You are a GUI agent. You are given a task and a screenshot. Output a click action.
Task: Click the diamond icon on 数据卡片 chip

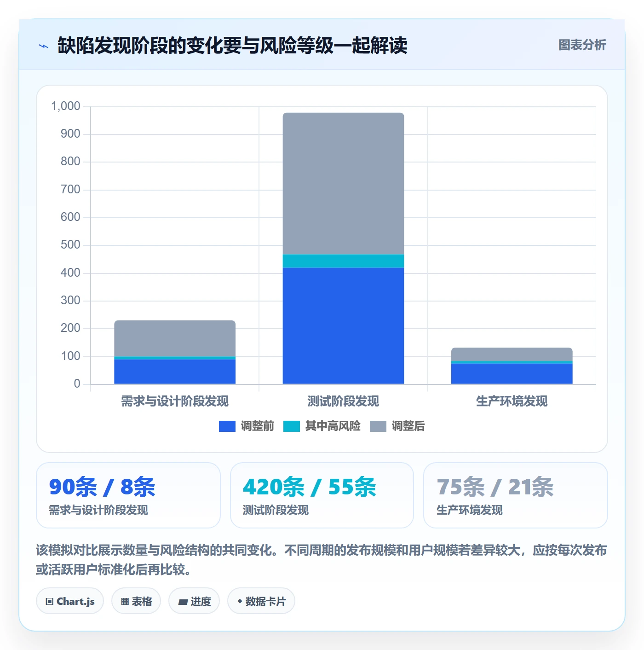point(240,601)
